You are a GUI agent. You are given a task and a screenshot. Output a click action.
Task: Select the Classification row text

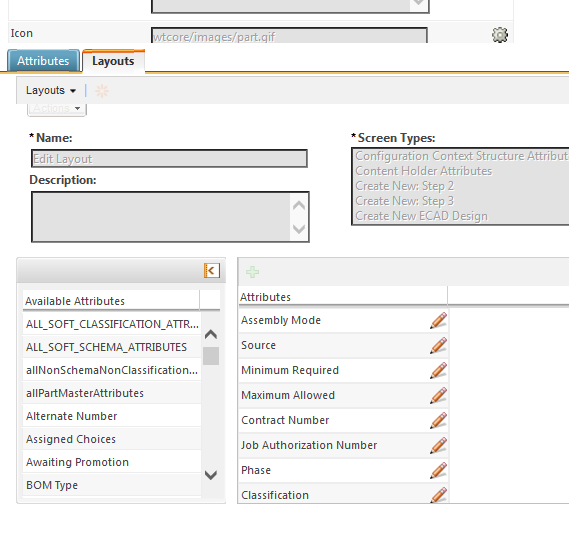coord(275,495)
